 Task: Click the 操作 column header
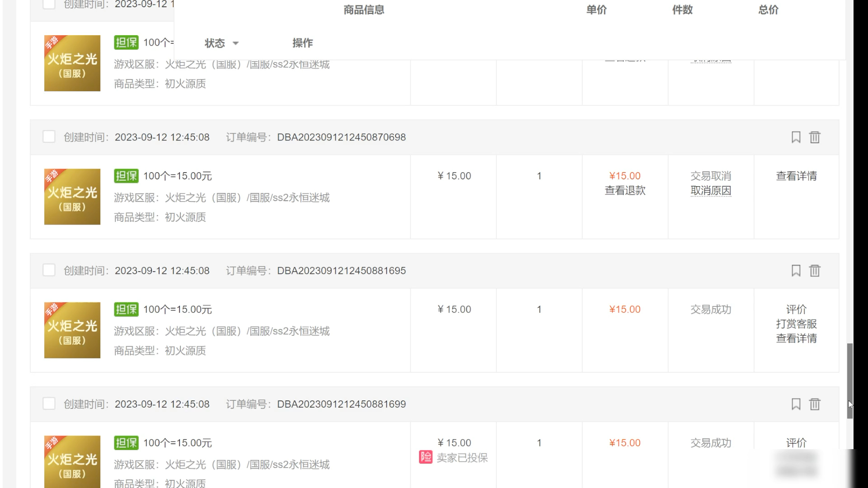coord(302,43)
